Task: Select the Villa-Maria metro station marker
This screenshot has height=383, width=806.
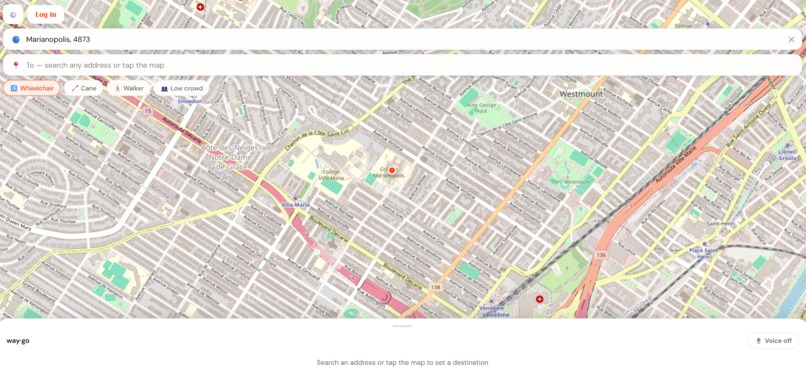Action: point(295,198)
